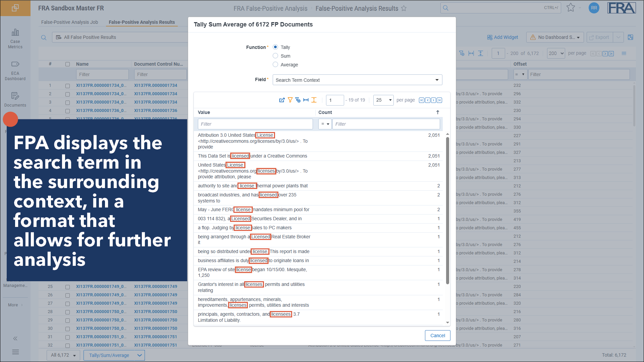Image resolution: width=644 pixels, height=362 pixels.
Task: Click the sidebar hamburger menu icon
Action: point(15,352)
